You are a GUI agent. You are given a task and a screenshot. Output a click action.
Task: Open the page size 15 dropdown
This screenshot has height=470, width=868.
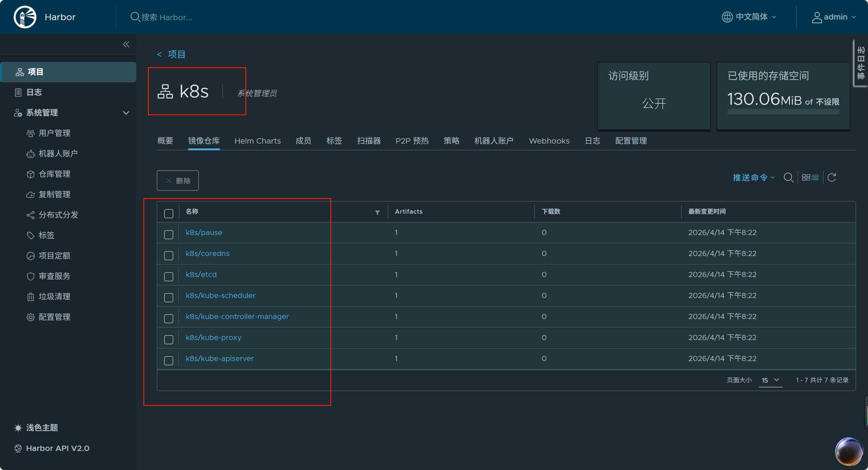[x=770, y=380]
